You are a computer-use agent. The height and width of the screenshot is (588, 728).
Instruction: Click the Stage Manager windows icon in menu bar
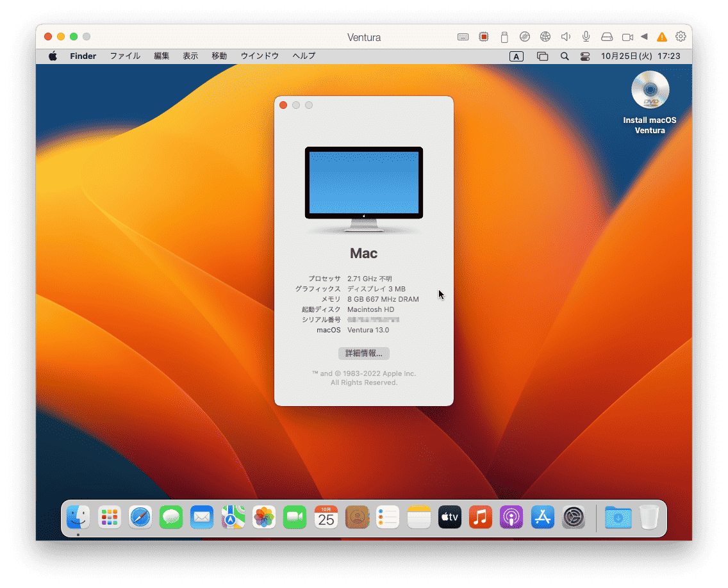click(542, 56)
